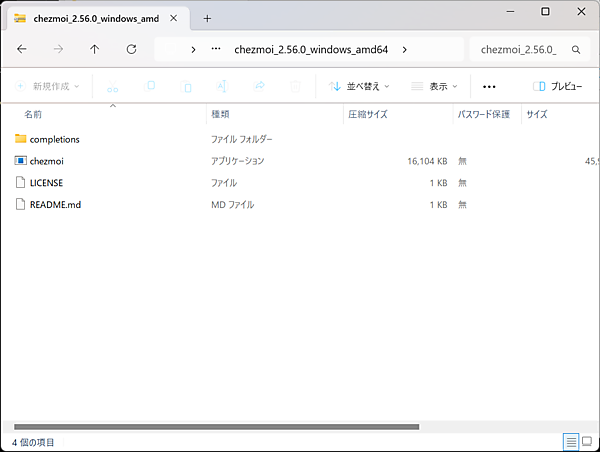Sort by 名前 column header
This screenshot has width=600, height=452.
(x=33, y=114)
